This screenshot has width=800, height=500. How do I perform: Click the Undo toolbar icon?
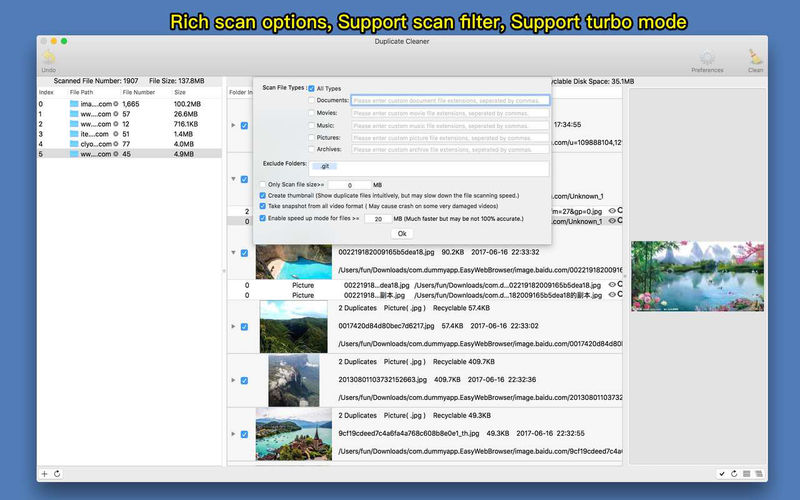point(48,58)
